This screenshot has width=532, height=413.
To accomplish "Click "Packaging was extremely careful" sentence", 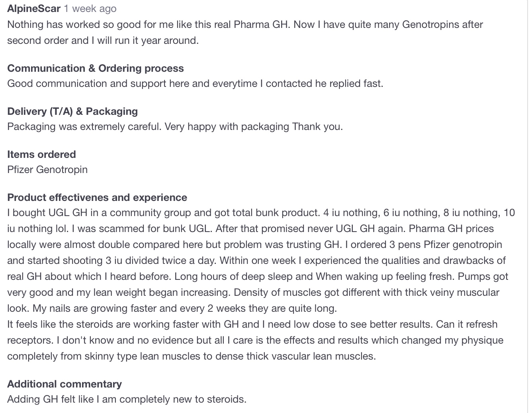I will [175, 126].
